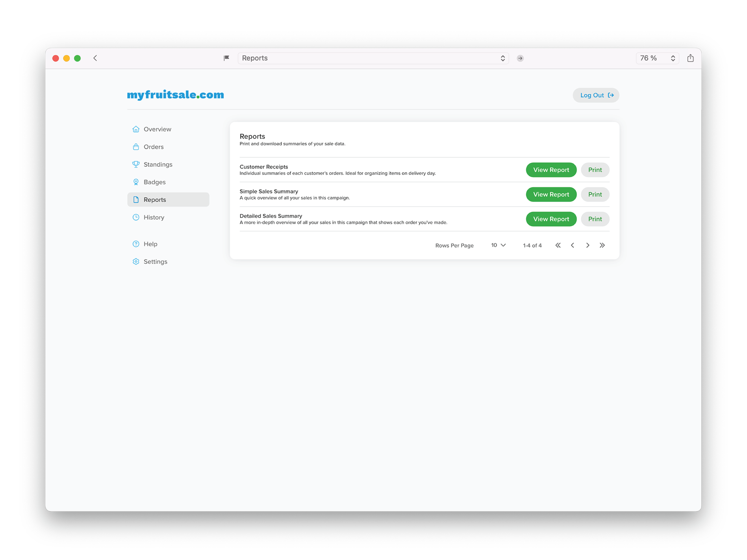This screenshot has height=560, width=747.
Task: Open Settings from the sidebar
Action: coord(168,262)
